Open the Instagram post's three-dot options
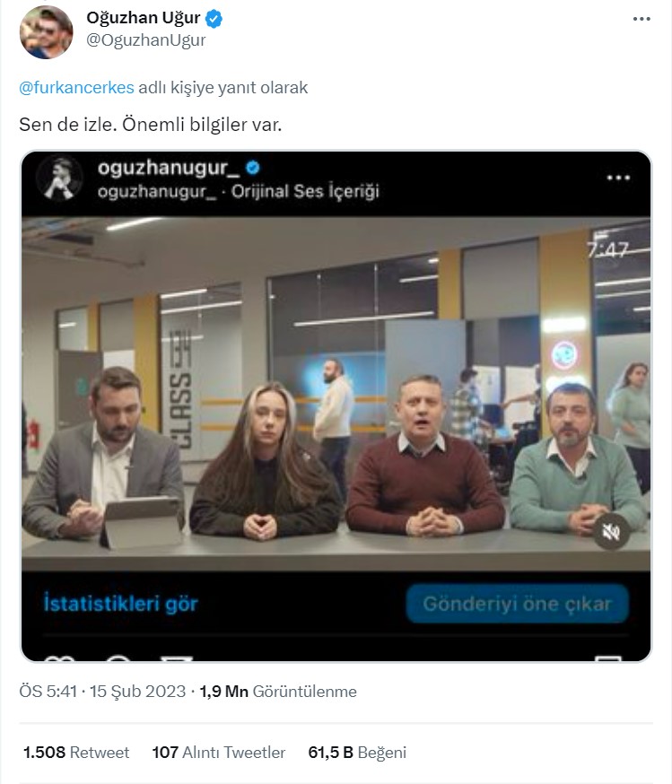This screenshot has height=784, width=672. pos(618,178)
